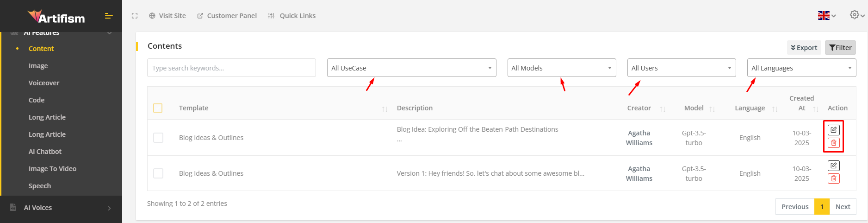Click the red delete icon in first row
Image resolution: width=868 pixels, height=223 pixels.
[x=833, y=143]
